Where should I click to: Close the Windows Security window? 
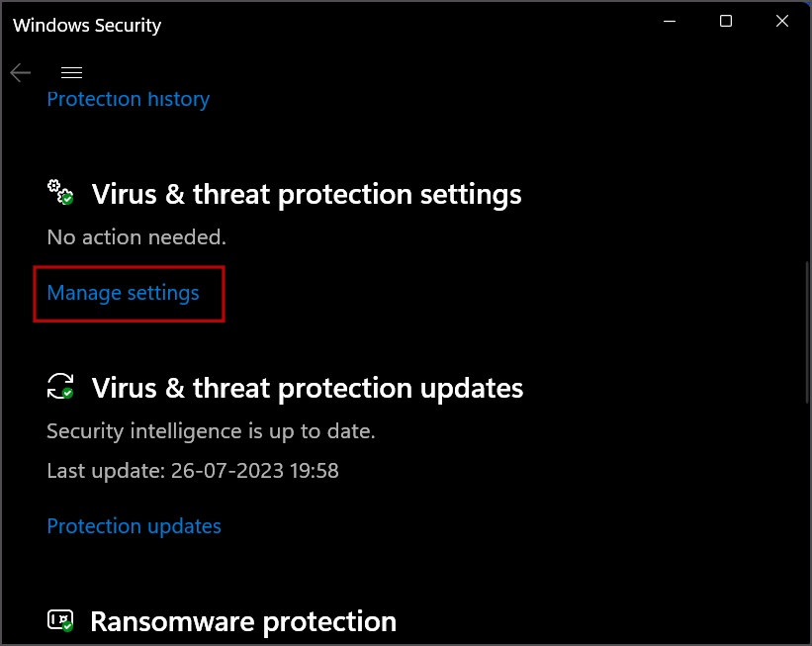click(x=782, y=21)
